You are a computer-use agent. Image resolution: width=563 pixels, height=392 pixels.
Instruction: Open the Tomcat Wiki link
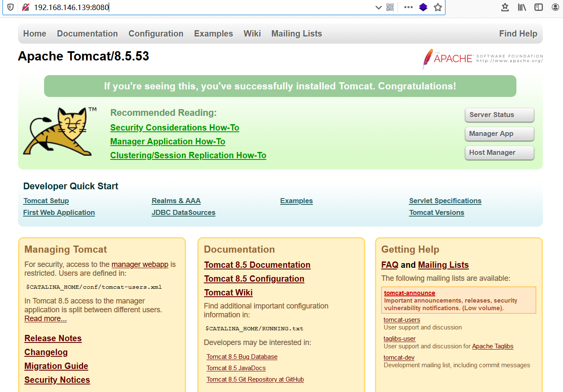tap(228, 293)
